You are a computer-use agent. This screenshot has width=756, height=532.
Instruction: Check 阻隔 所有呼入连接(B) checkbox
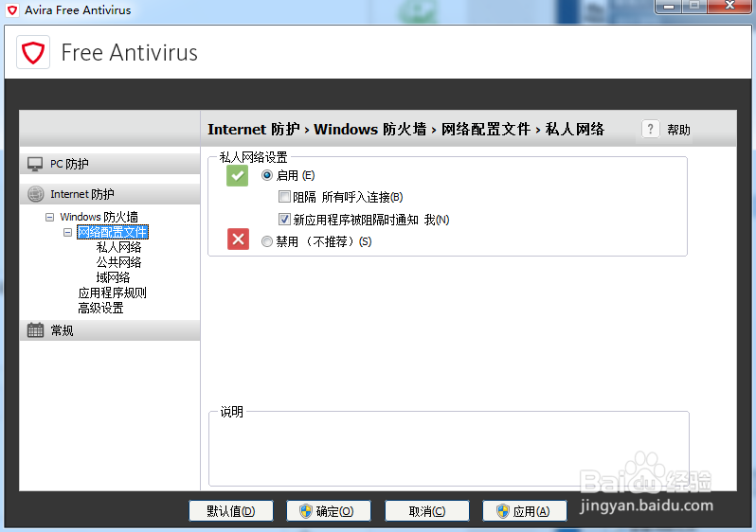[284, 197]
